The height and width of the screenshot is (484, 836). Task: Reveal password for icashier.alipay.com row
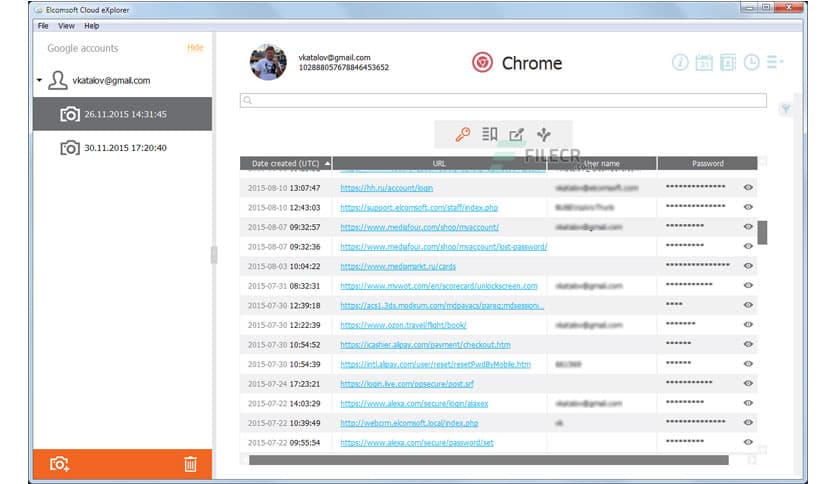(748, 344)
